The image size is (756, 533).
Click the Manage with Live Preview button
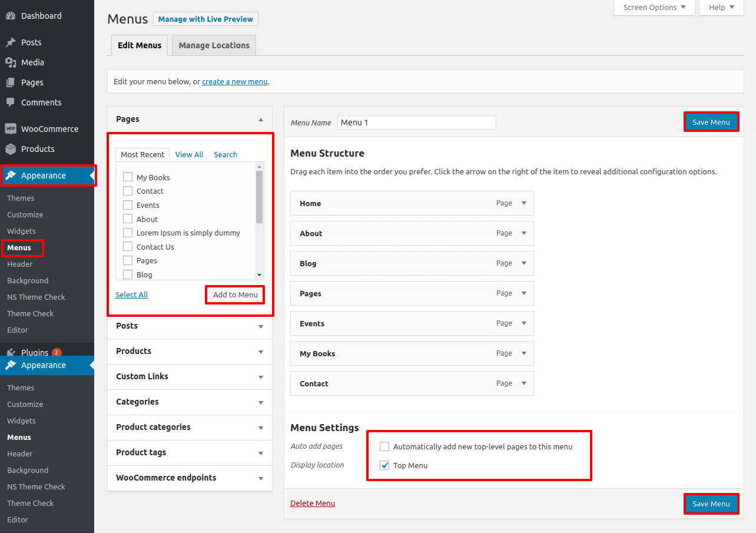pos(205,19)
